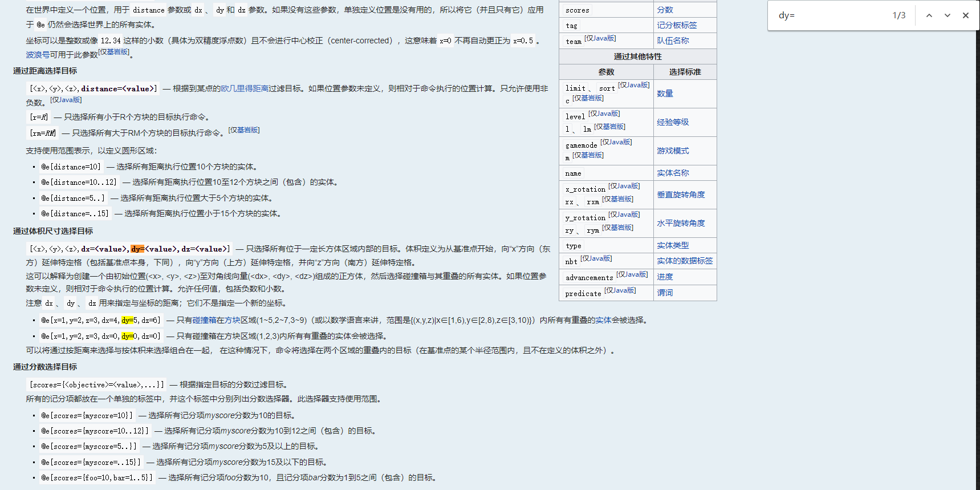Click the 1/3 find result counter
This screenshot has width=980, height=490.
pos(899,15)
